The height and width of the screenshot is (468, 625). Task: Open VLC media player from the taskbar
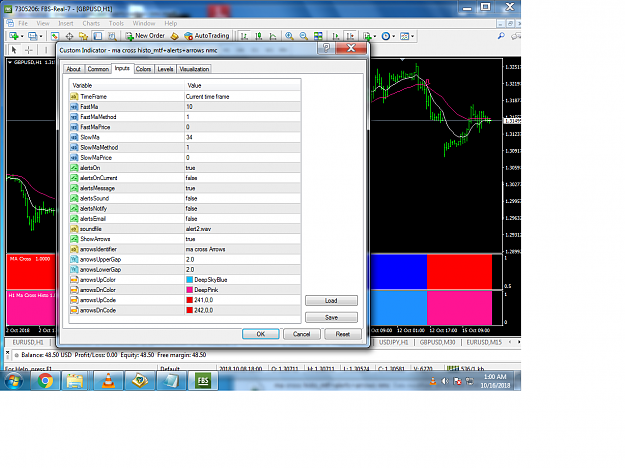[108, 381]
